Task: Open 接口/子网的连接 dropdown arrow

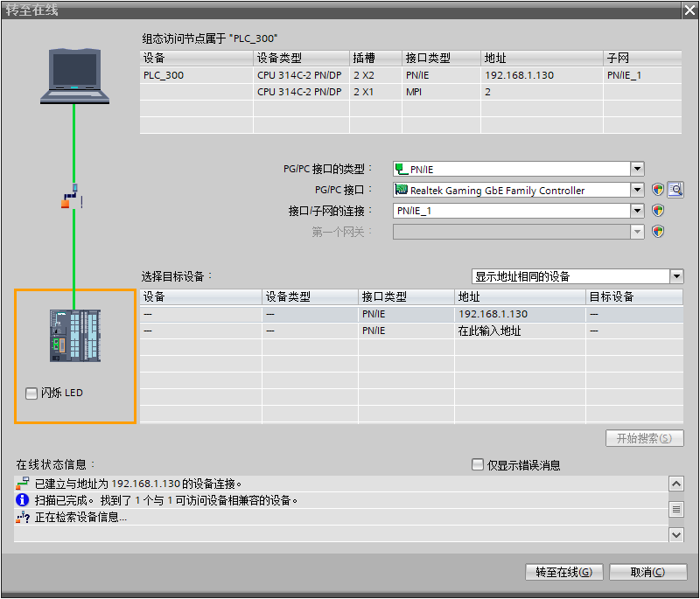Action: (x=637, y=211)
